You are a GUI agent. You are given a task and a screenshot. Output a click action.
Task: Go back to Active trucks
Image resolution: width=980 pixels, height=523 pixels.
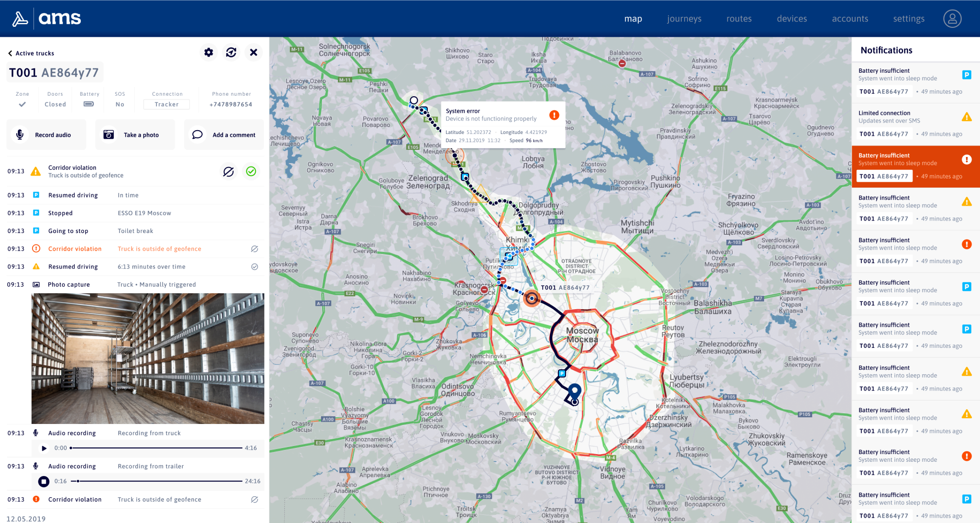[x=31, y=53]
